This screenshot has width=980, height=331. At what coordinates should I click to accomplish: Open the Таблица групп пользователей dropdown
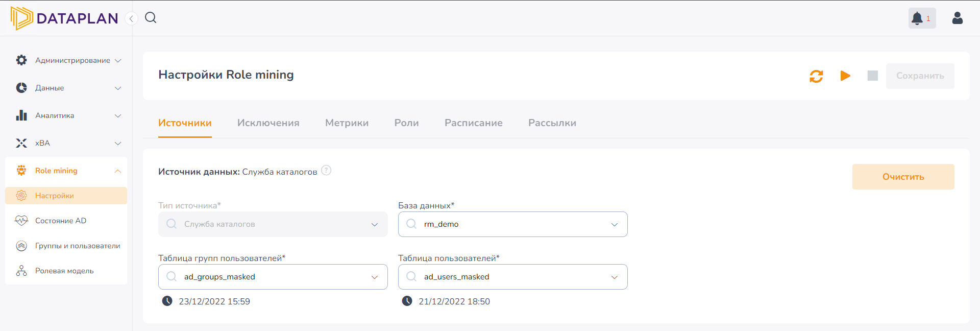273,277
